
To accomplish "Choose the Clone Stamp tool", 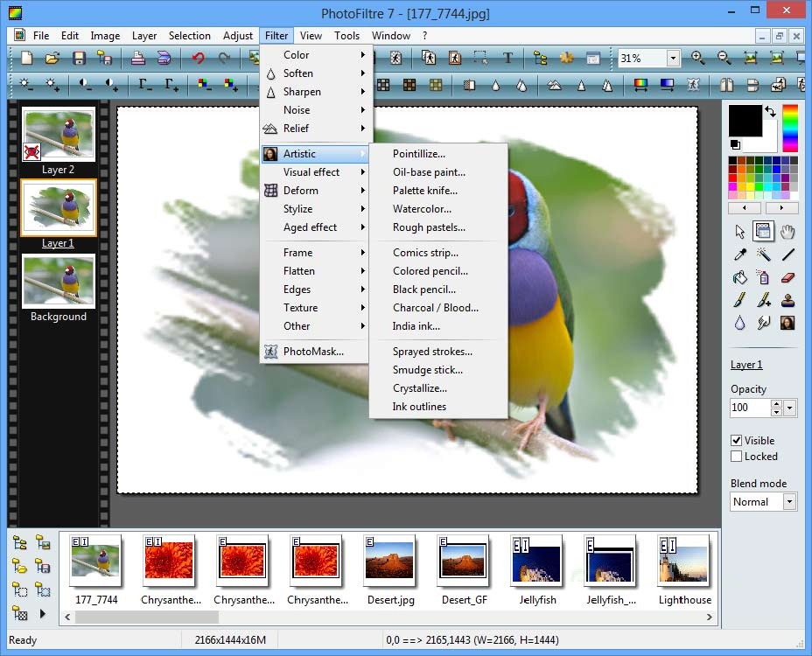I will tap(787, 300).
